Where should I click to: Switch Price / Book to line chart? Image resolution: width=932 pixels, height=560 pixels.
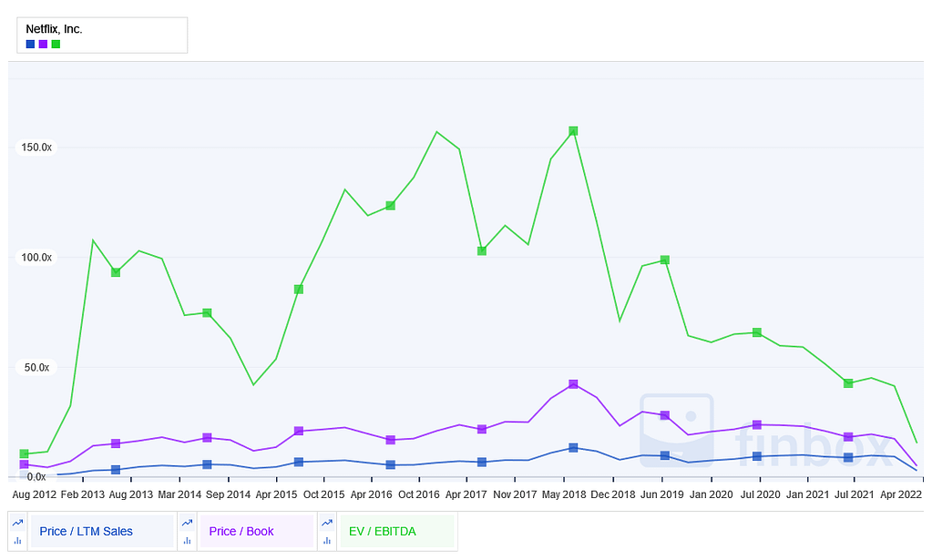coord(187,523)
